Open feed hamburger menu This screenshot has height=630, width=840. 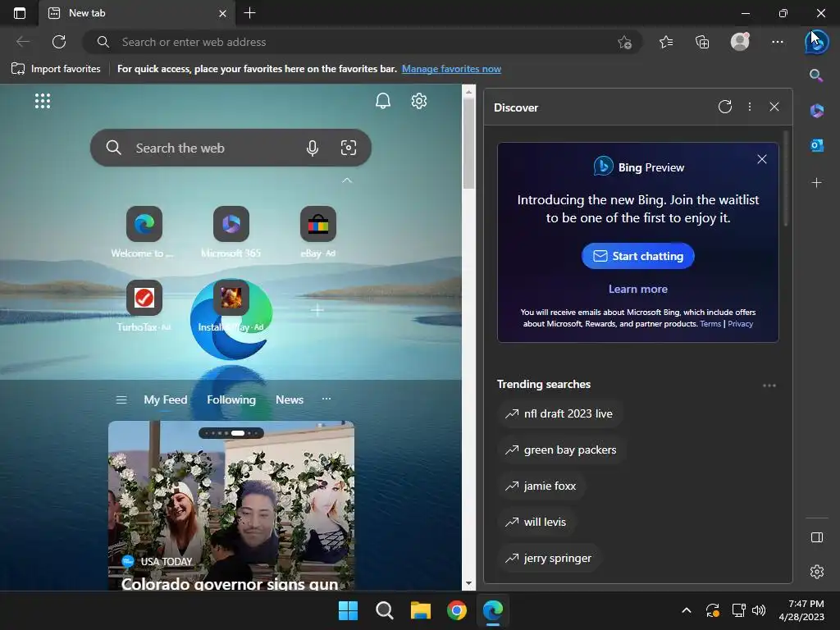pos(121,399)
